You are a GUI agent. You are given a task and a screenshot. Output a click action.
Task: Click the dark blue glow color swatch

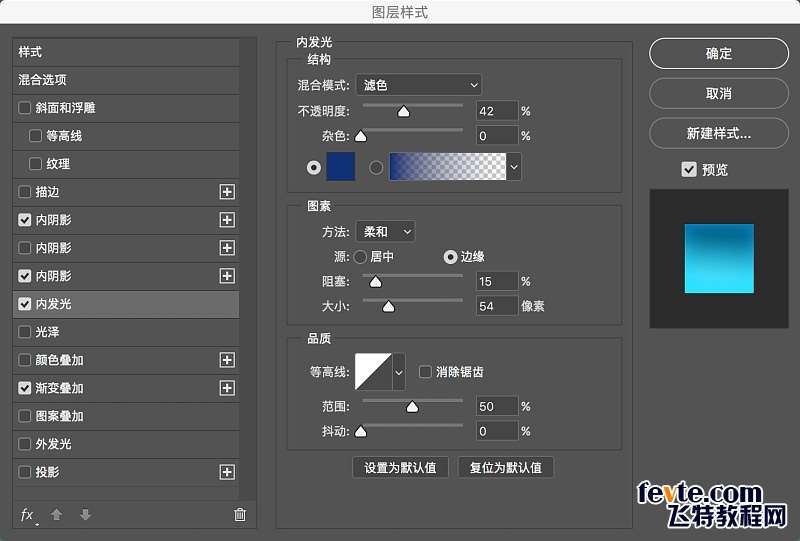pos(340,166)
